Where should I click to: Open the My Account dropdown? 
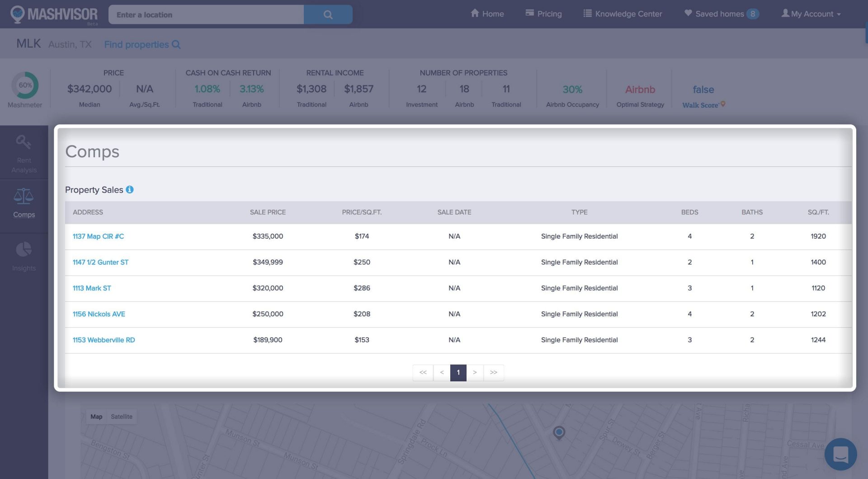coord(811,14)
